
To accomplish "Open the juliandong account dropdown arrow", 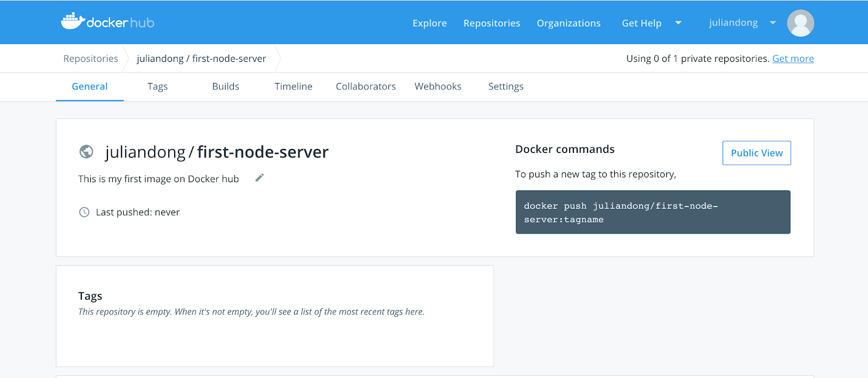I will coord(773,23).
